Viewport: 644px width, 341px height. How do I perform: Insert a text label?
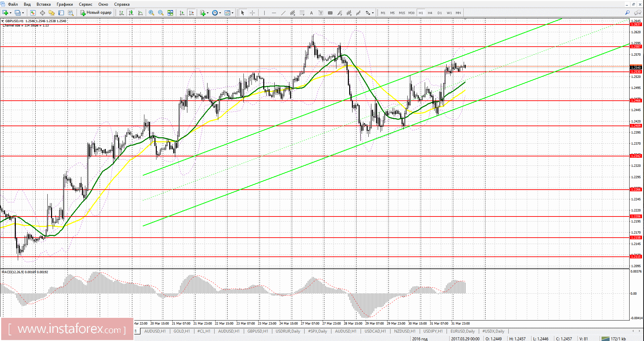pyautogui.click(x=321, y=13)
